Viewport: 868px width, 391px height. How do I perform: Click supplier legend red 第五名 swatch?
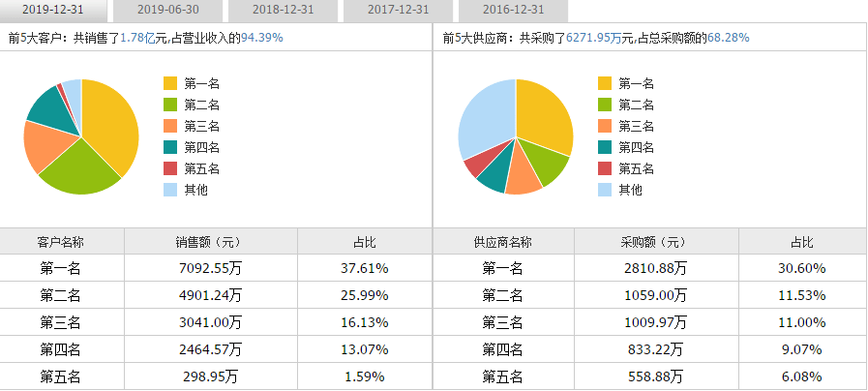pyautogui.click(x=606, y=168)
